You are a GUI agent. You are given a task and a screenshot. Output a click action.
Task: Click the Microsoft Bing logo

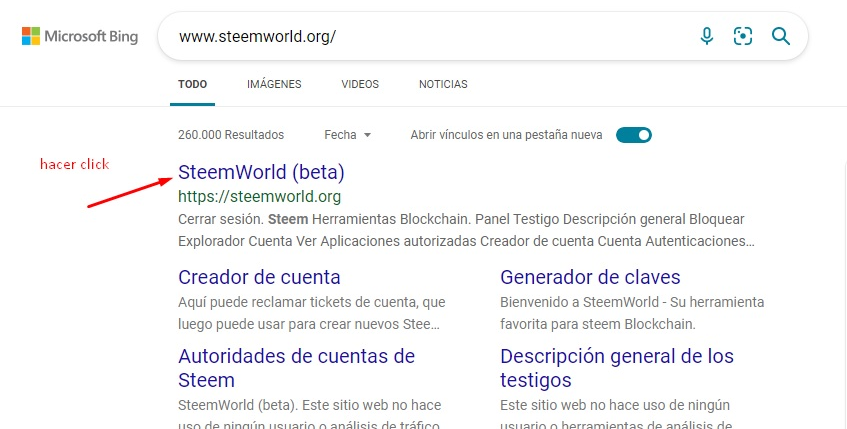point(80,36)
